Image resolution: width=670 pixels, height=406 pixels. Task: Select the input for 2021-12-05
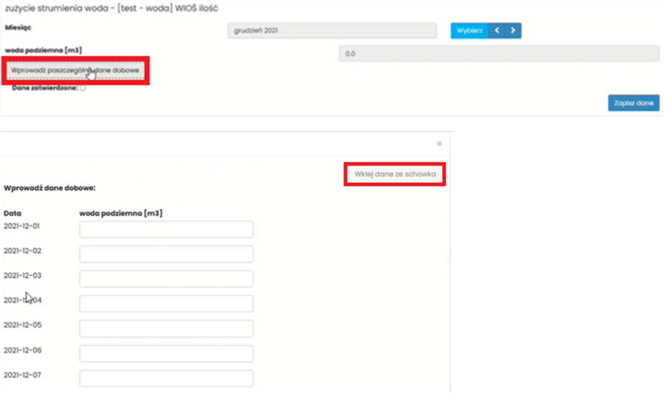click(166, 329)
